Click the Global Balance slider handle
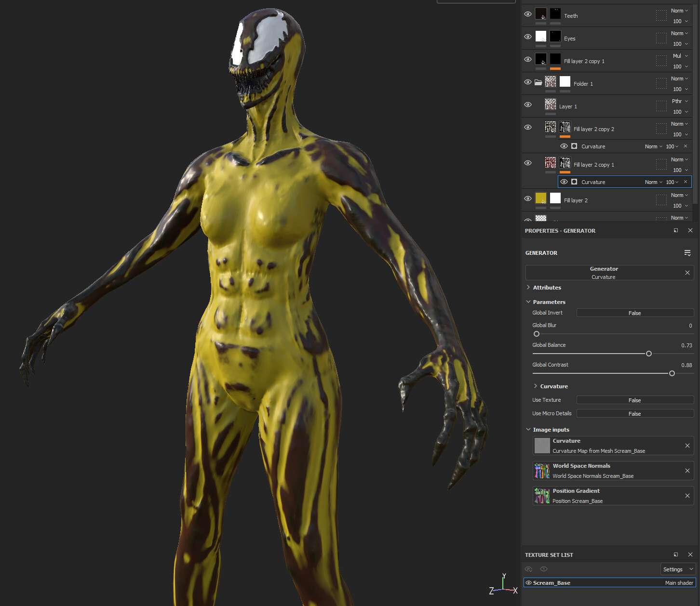Image resolution: width=700 pixels, height=606 pixels. pos(648,354)
